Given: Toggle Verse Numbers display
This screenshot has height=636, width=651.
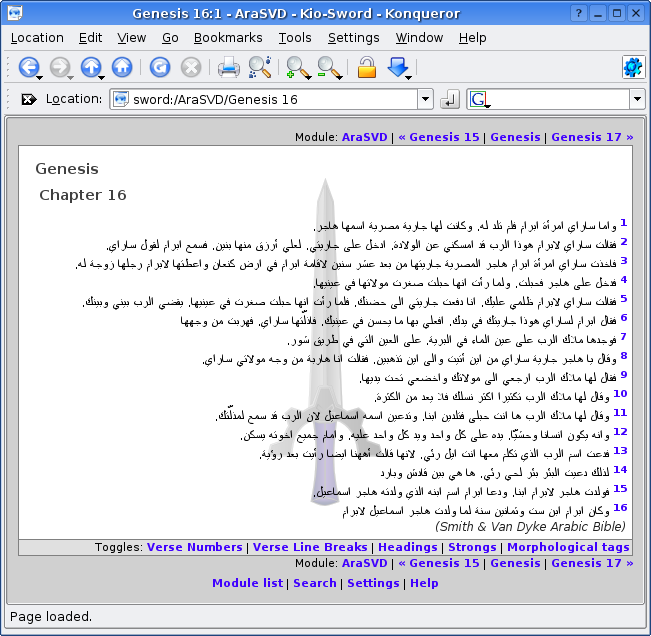Looking at the screenshot, I should pyautogui.click(x=194, y=547).
